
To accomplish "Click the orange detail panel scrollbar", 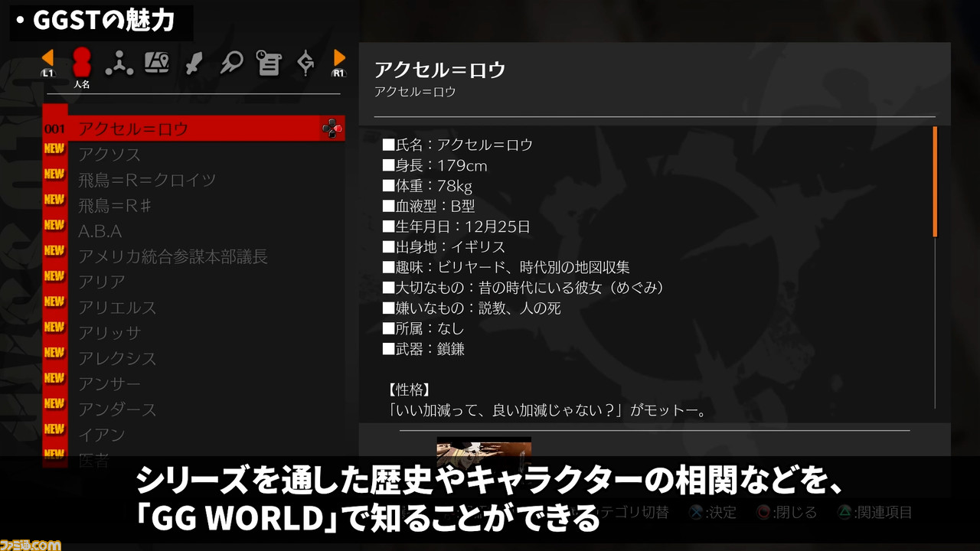I will tap(935, 182).
